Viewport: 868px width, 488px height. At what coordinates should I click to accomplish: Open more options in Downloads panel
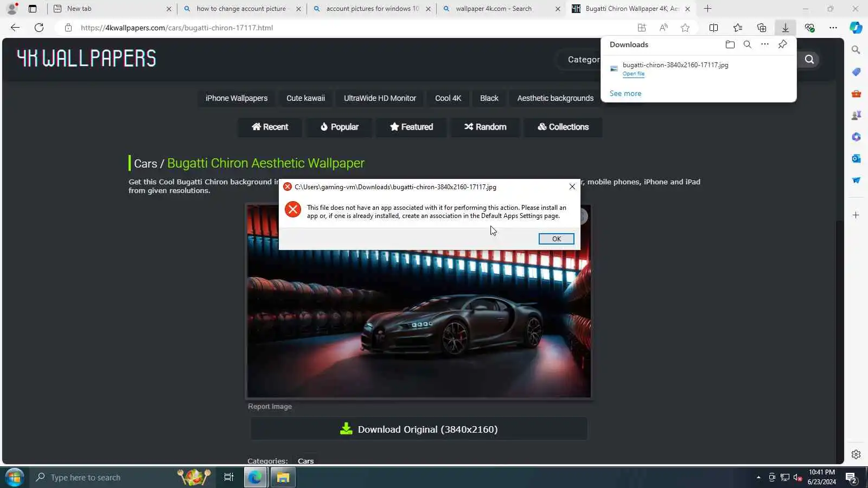pos(765,44)
